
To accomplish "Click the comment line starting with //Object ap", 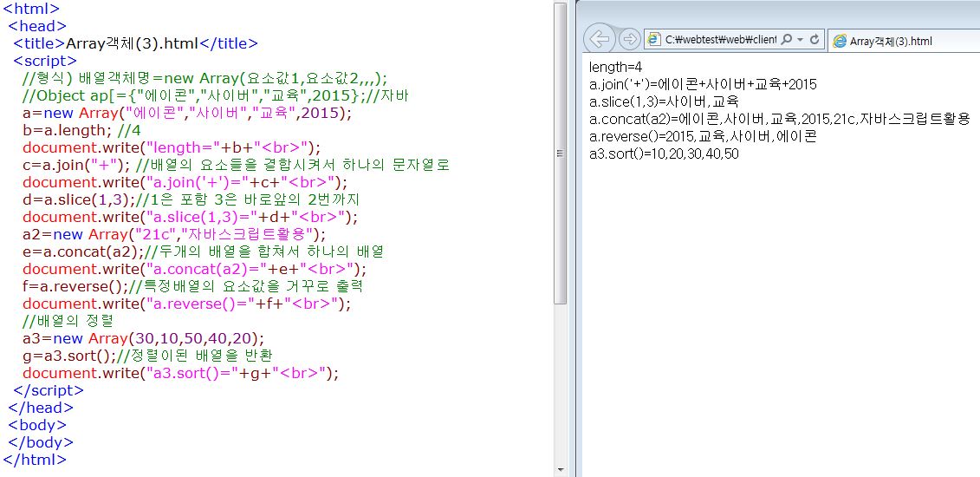I will click(x=216, y=95).
